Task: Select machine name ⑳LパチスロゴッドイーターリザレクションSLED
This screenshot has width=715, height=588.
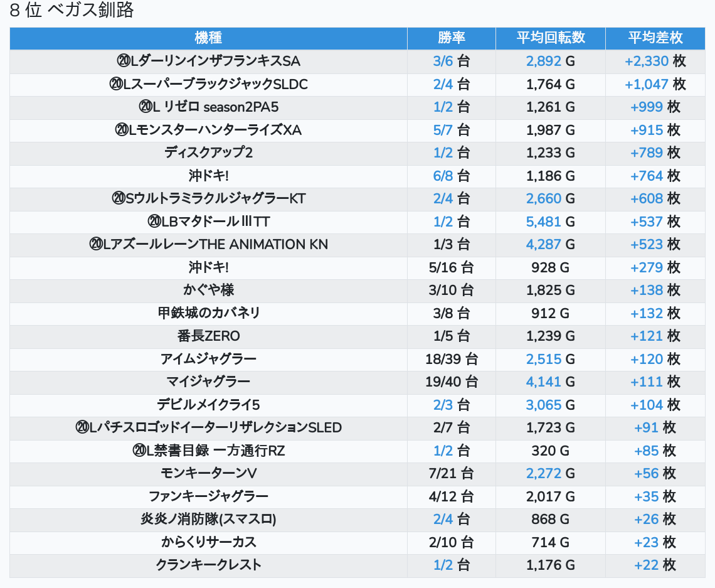Action: (x=208, y=428)
